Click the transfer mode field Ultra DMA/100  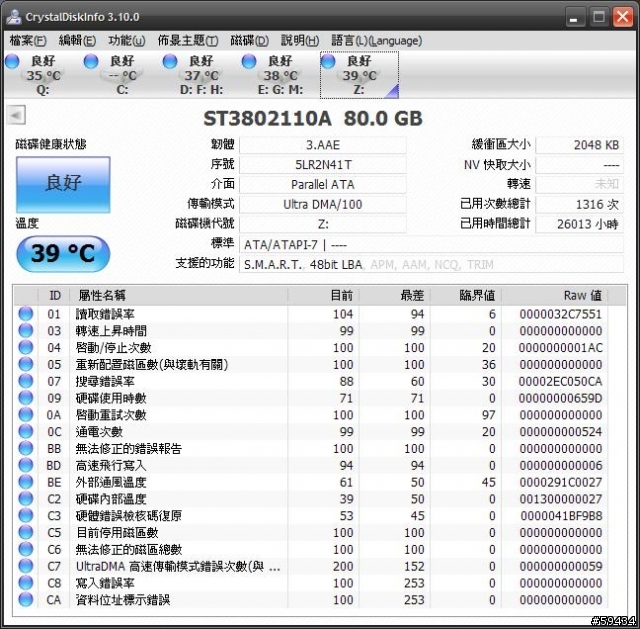click(x=322, y=204)
